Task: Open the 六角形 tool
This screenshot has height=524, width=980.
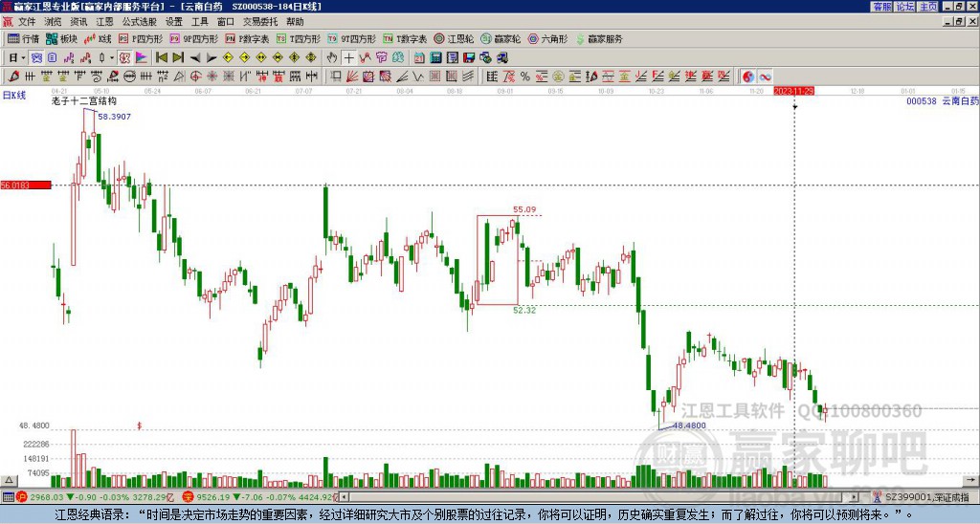Action: tap(547, 38)
